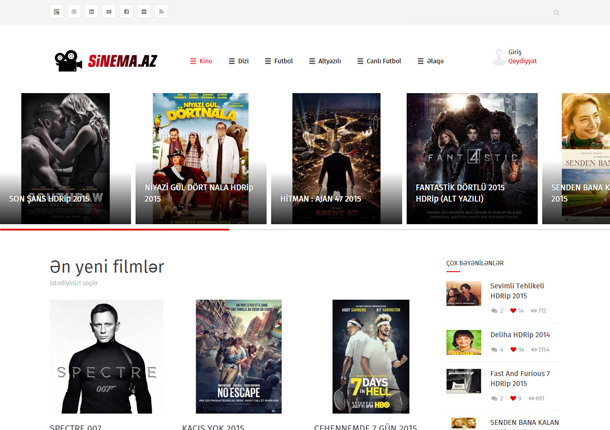This screenshot has width=610, height=430.
Task: Open the Fantastik Dörtlü 2015 carousel slide
Action: point(471,158)
